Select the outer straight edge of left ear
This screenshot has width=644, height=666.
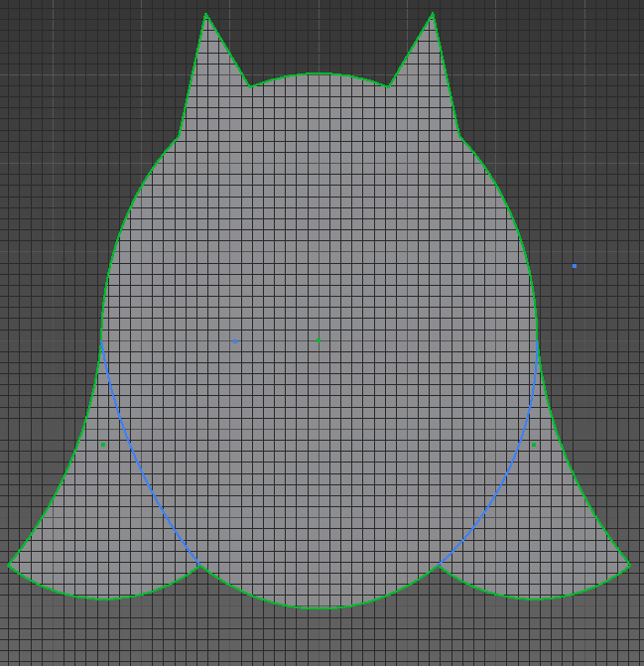click(x=193, y=75)
